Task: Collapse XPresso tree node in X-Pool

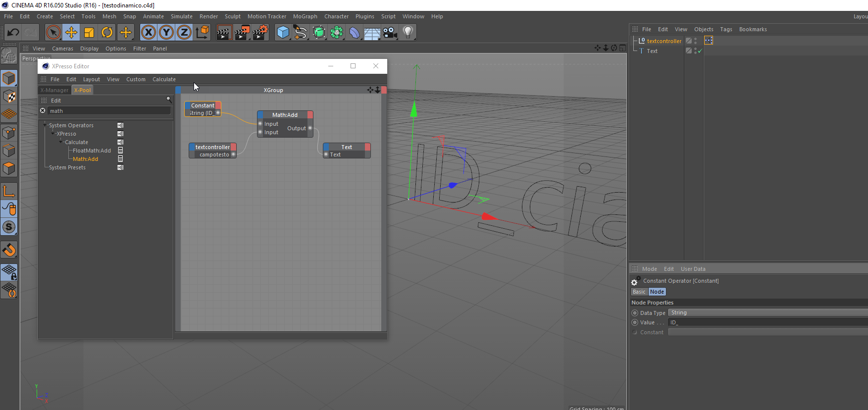Action: [53, 134]
